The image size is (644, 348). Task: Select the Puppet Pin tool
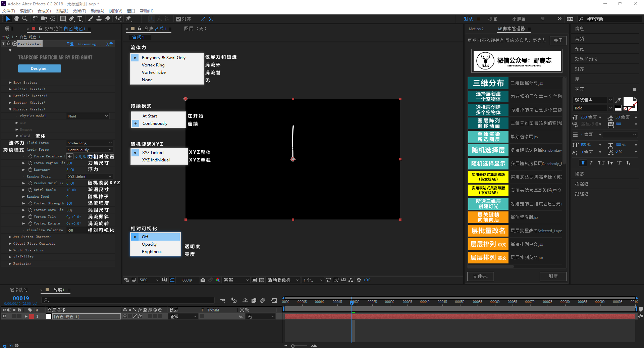coord(128,19)
